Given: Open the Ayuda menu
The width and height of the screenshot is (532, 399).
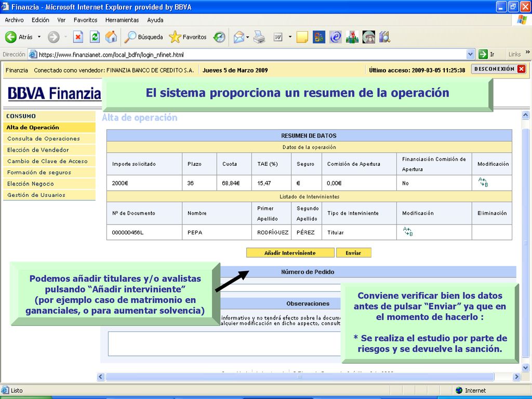Looking at the screenshot, I should [x=155, y=20].
